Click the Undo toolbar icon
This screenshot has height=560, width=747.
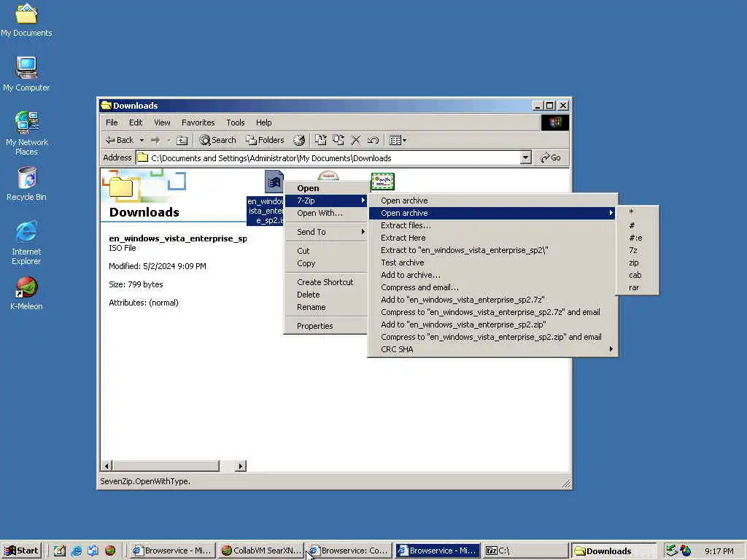point(373,140)
